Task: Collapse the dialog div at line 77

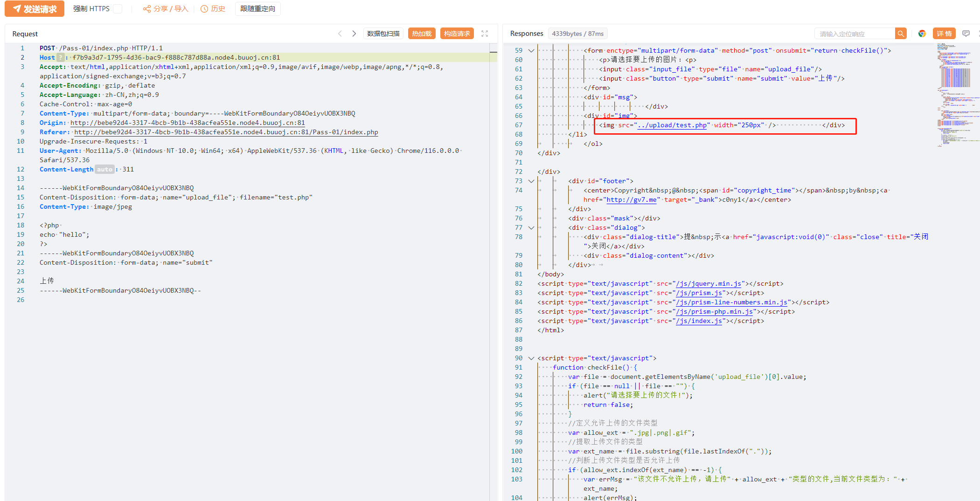Action: coord(531,227)
